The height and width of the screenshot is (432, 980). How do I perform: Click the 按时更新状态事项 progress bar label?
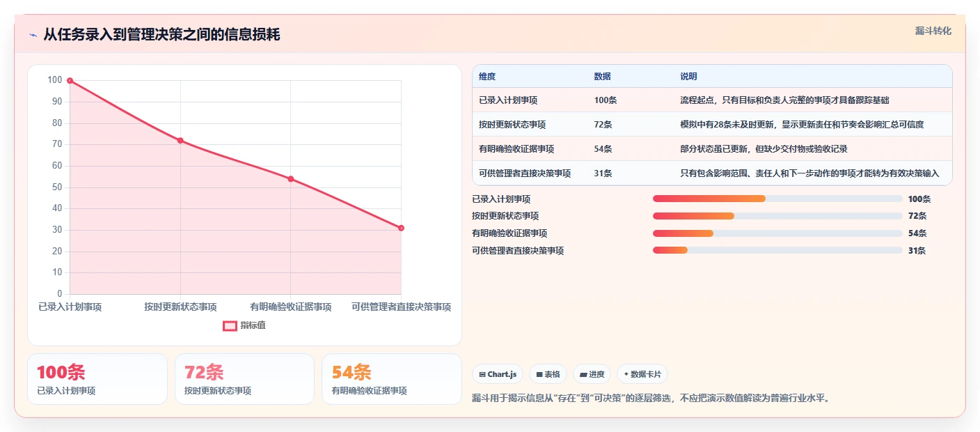tap(505, 216)
